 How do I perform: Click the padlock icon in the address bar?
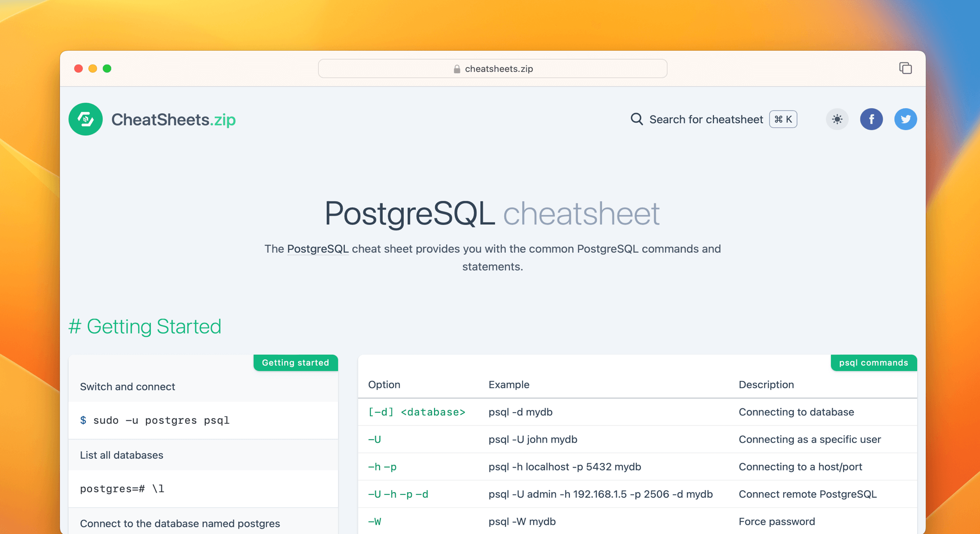coord(456,68)
